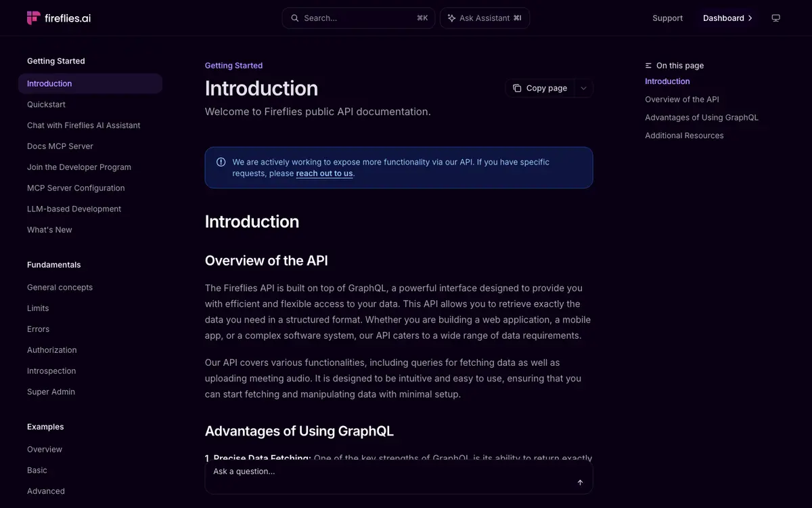Screen dimensions: 812x508
Task: Open the Ask Assistant button
Action: pos(484,18)
